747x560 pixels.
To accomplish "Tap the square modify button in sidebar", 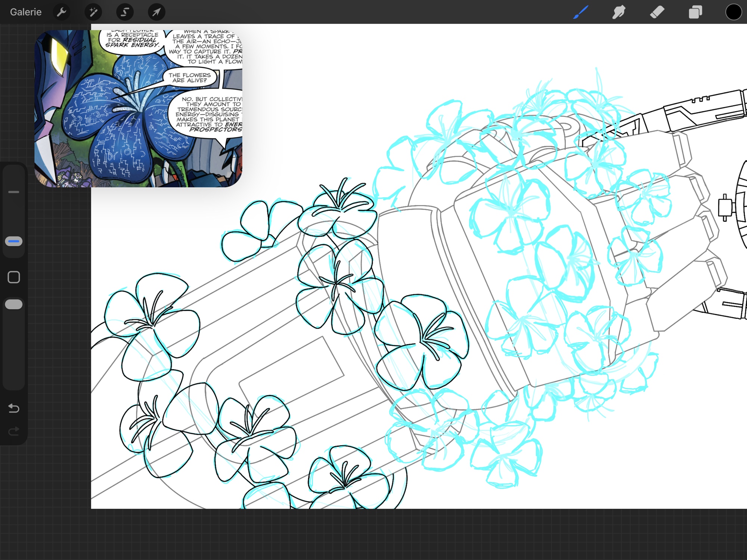I will tap(14, 277).
